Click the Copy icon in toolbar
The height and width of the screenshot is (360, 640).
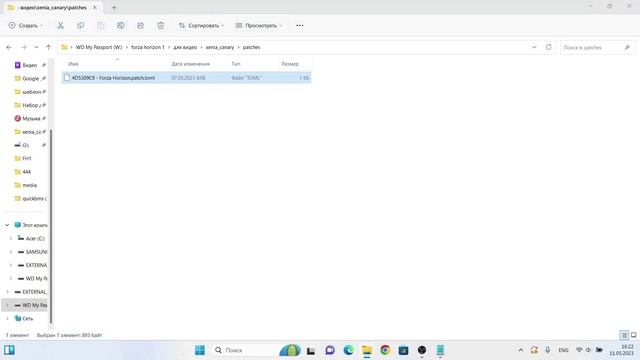point(80,25)
